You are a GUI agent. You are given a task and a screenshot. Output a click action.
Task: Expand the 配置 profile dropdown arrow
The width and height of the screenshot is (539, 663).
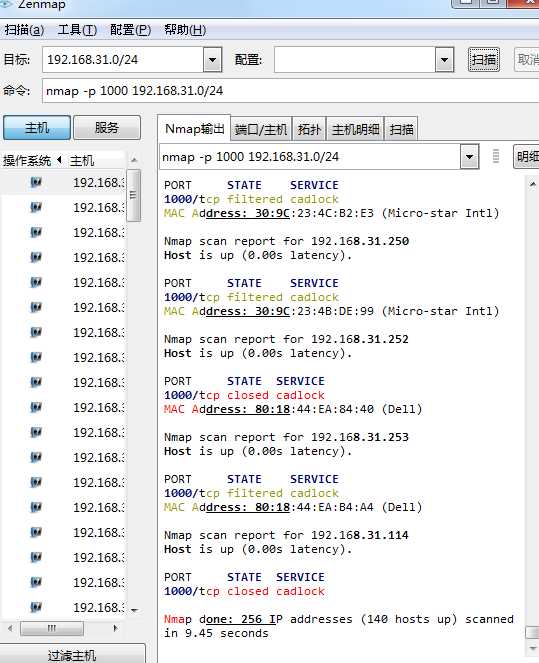(x=444, y=60)
